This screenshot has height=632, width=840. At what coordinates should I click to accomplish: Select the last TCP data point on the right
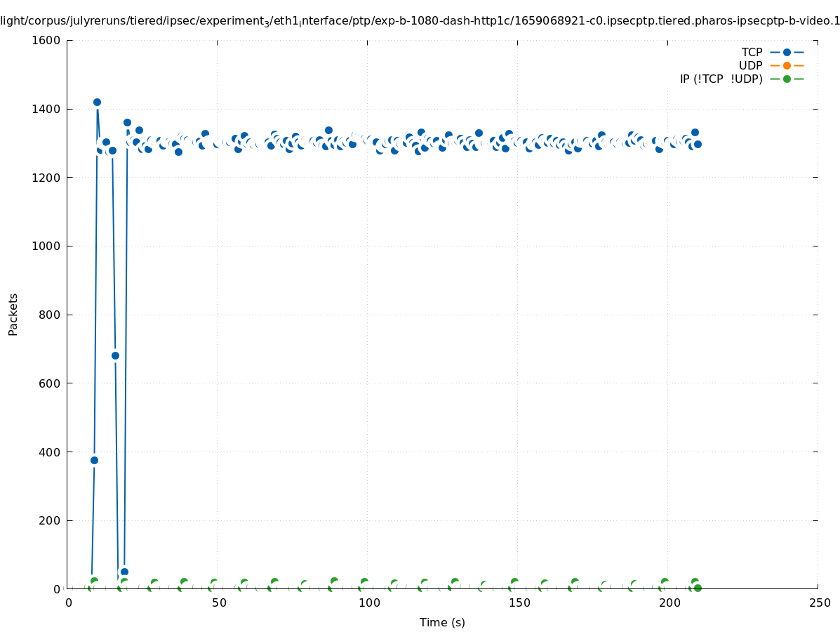698,144
